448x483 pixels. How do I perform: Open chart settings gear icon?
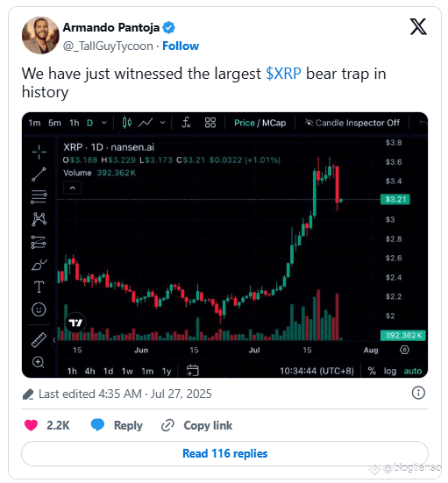(404, 350)
